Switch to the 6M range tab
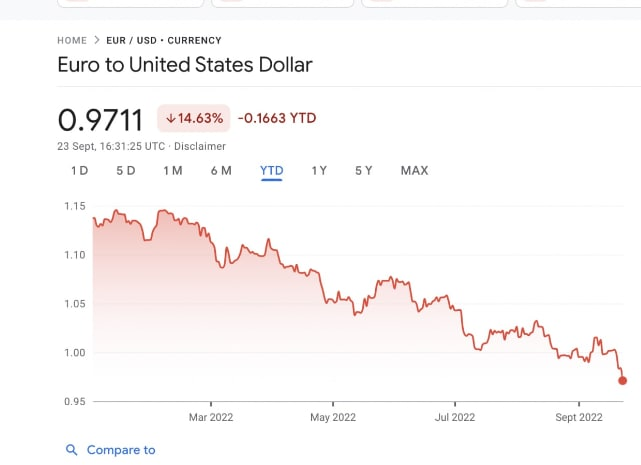 pyautogui.click(x=221, y=171)
